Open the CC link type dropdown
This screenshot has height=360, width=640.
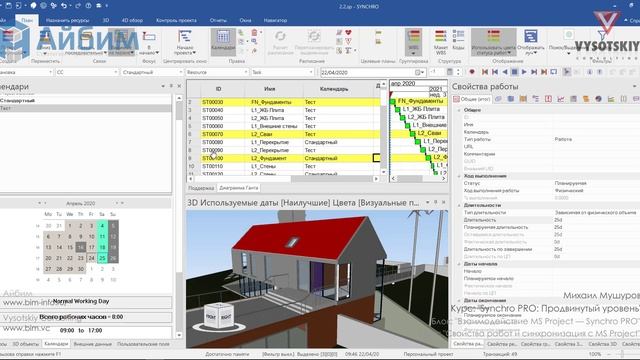tap(87, 72)
